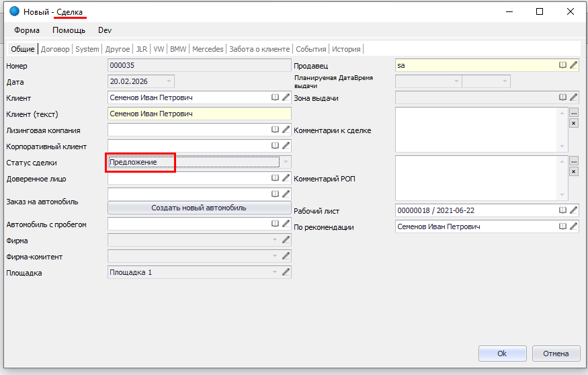Click pencil edit icon for По рекомендации
This screenshot has width=588, height=375.
pyautogui.click(x=573, y=226)
